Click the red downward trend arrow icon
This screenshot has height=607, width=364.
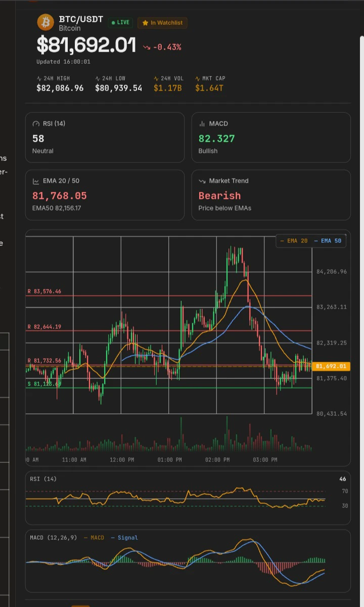point(147,48)
